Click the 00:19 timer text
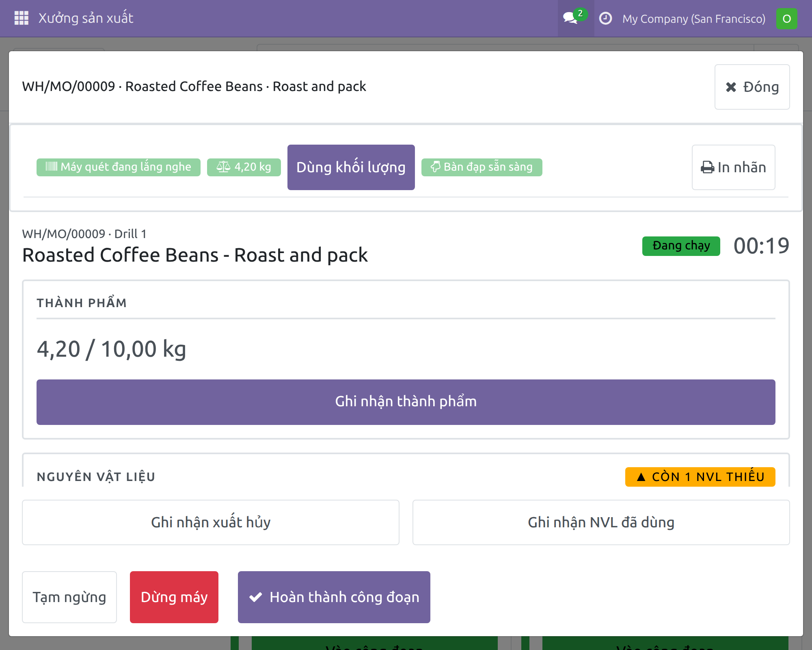The image size is (812, 650). coord(761,246)
